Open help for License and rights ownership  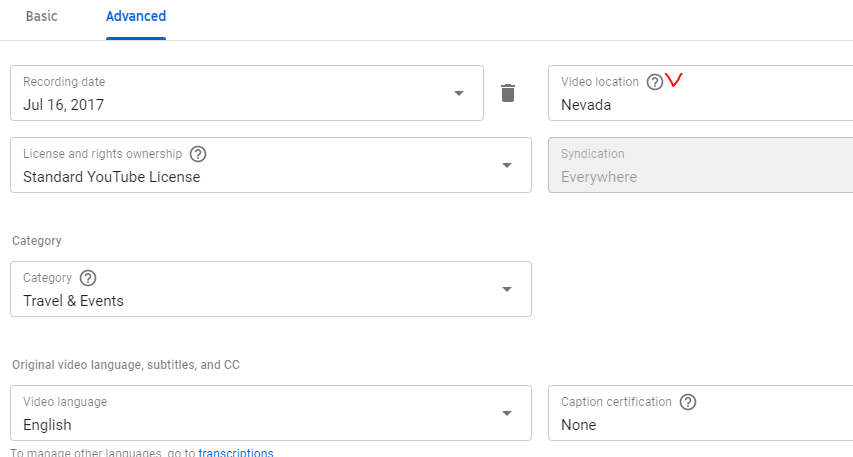click(198, 154)
